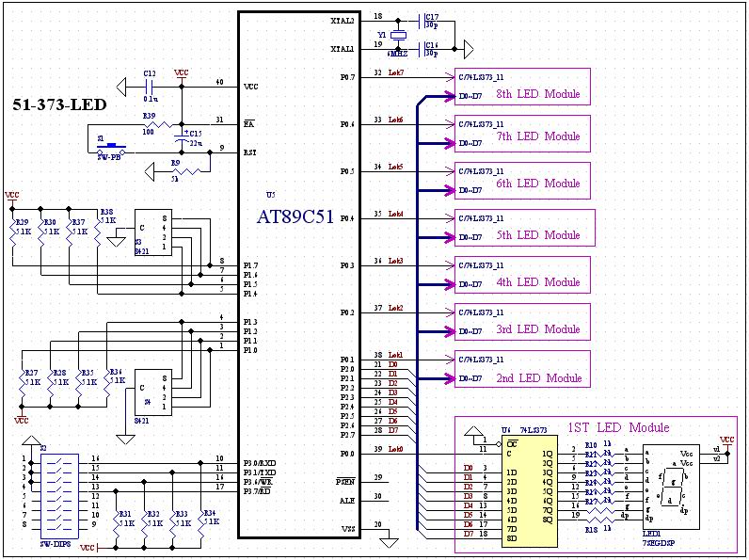Select the S3 8421 switch block

pyautogui.click(x=152, y=232)
